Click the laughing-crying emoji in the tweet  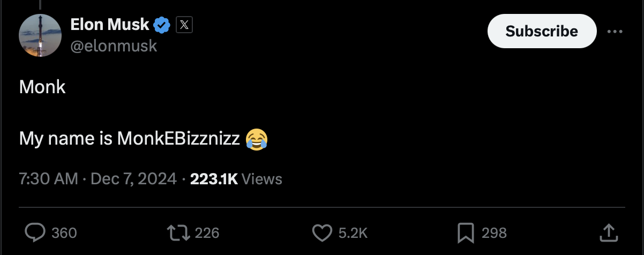coord(257,139)
